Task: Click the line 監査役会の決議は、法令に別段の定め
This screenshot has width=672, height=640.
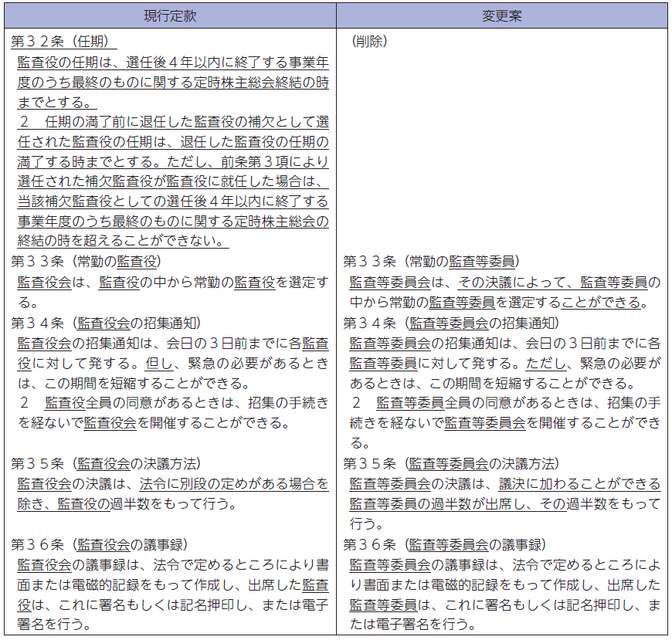Action: (x=173, y=484)
